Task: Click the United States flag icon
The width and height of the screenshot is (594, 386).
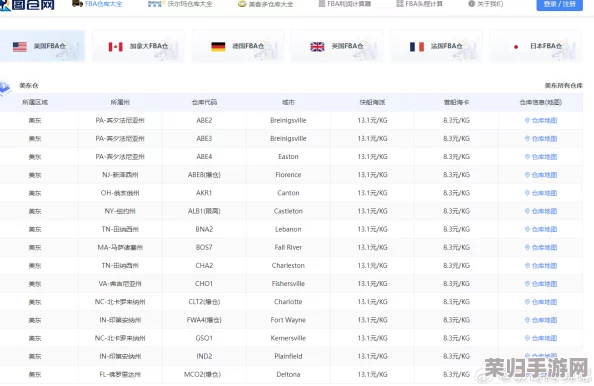Action: point(20,47)
